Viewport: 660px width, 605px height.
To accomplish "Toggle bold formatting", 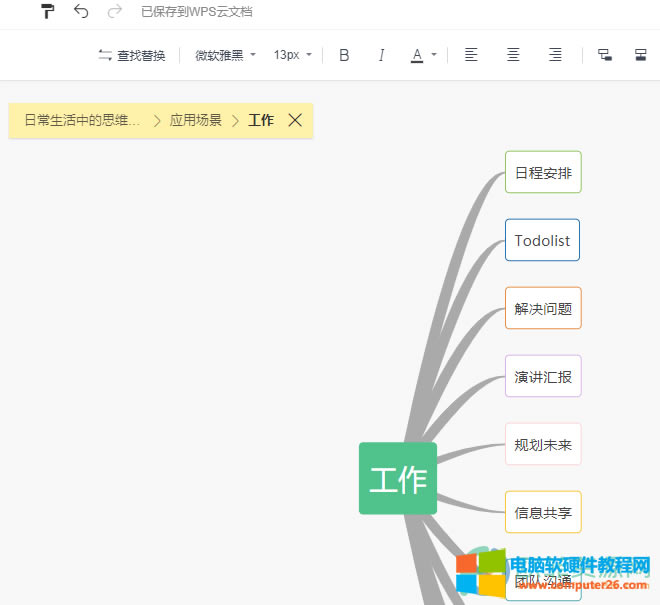I will (344, 55).
